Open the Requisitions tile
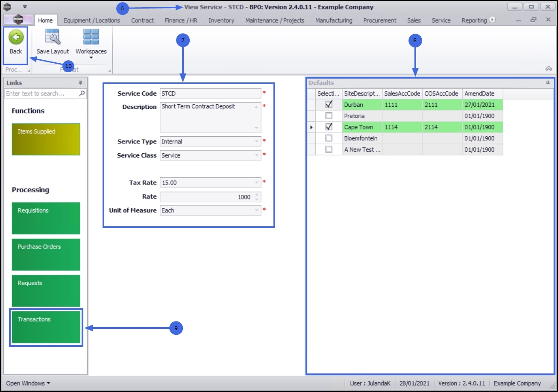Screen dimensions: 558x392 click(46, 218)
